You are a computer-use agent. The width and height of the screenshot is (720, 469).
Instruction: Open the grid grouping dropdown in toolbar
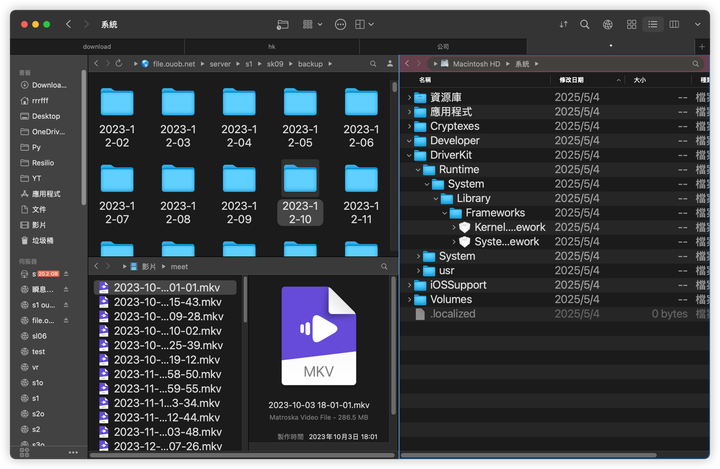(312, 24)
